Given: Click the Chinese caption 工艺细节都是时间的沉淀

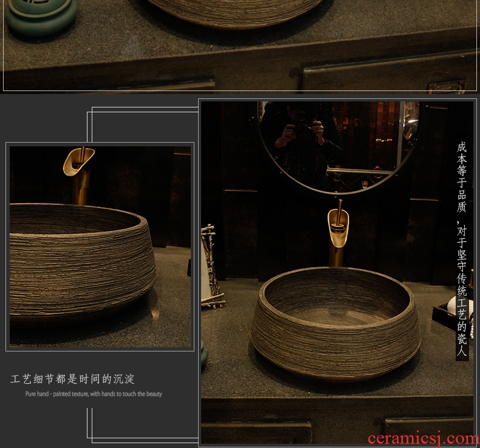Looking at the screenshot, I should pyautogui.click(x=73, y=379).
